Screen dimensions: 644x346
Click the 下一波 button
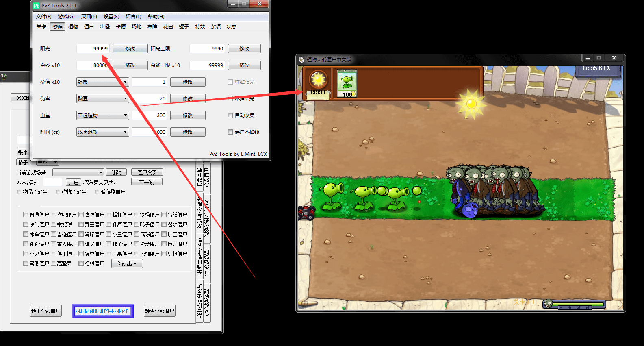pos(147,182)
